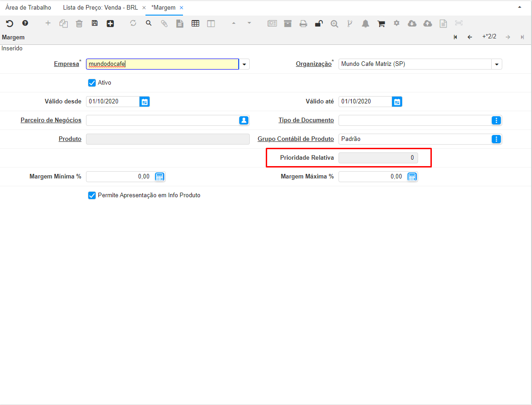Open Help from the toolbar

click(x=25, y=23)
